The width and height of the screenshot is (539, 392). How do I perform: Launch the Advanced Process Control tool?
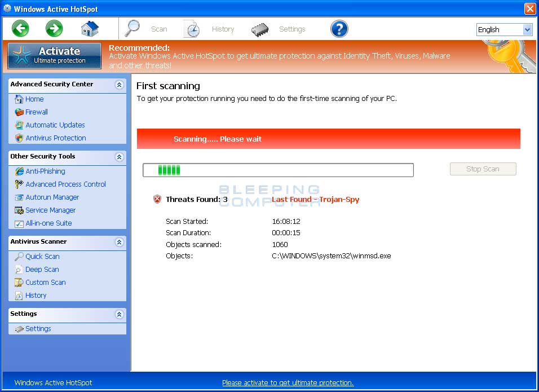[65, 184]
